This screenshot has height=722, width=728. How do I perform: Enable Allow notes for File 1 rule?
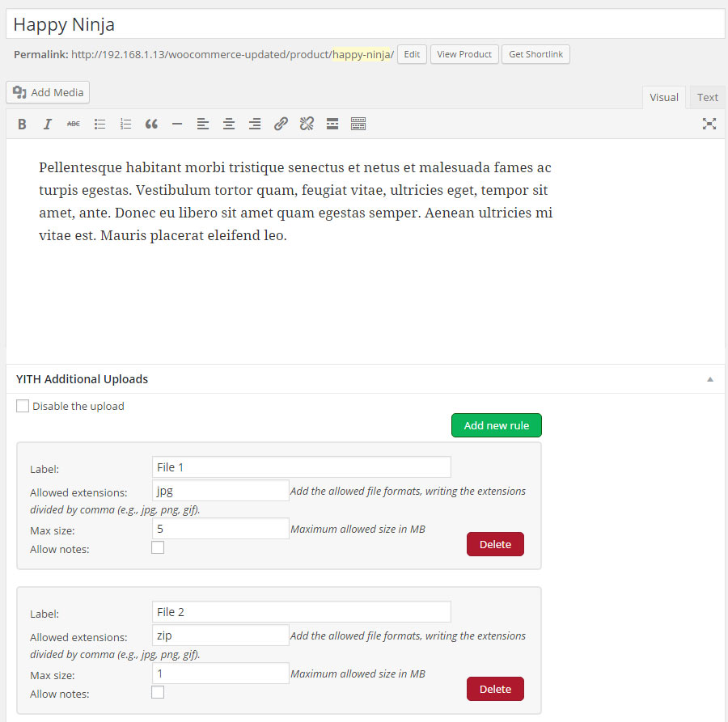point(158,547)
